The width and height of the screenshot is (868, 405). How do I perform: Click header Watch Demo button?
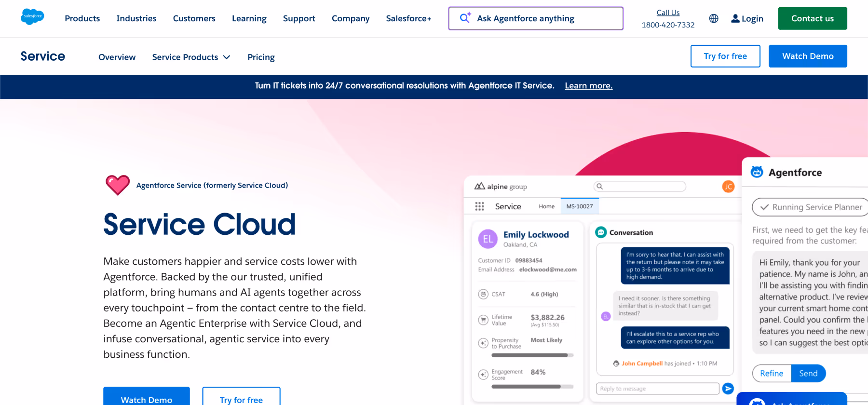(x=808, y=56)
